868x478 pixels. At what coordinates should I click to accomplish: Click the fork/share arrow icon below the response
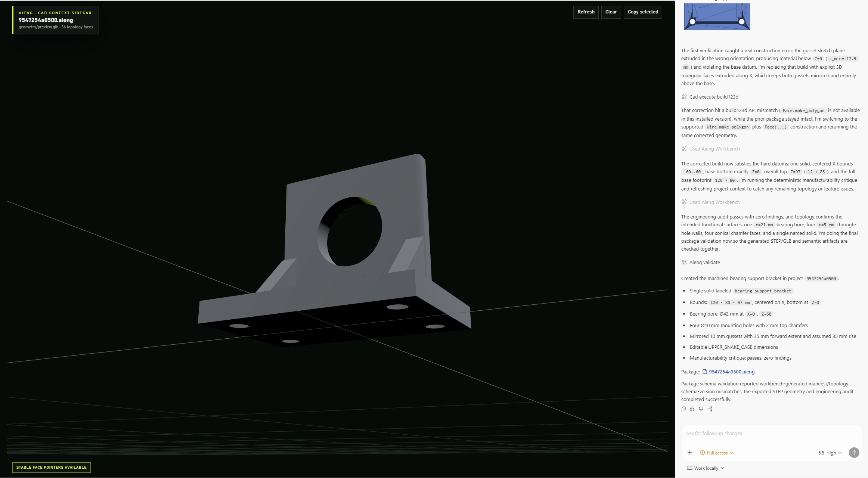(x=710, y=409)
